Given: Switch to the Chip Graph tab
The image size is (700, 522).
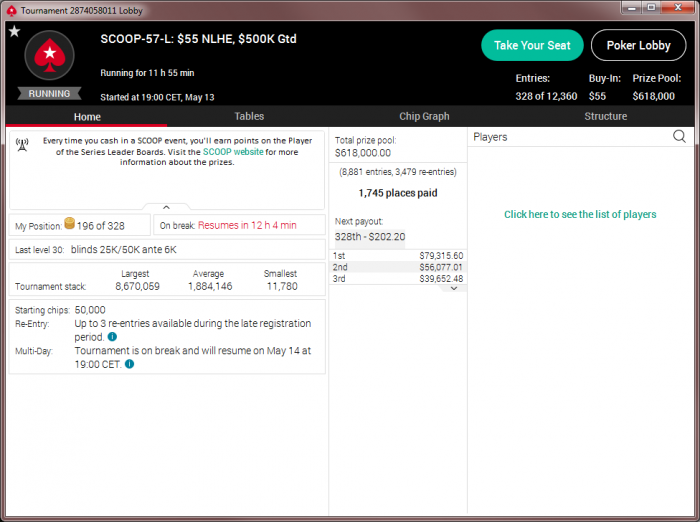Looking at the screenshot, I should click(424, 116).
